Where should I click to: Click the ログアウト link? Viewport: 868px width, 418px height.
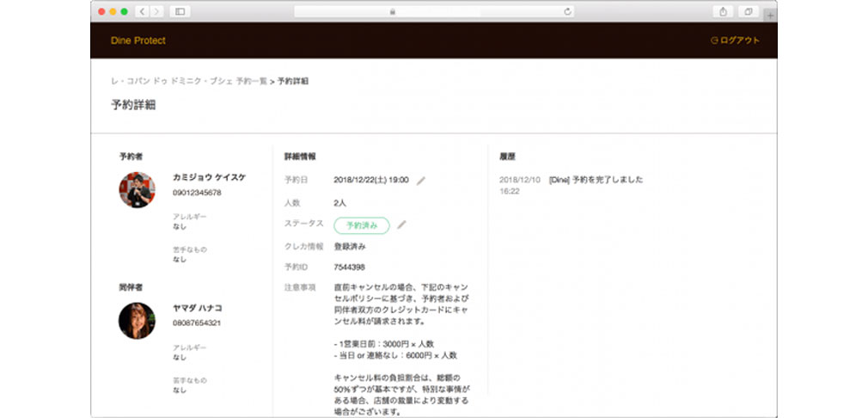click(735, 40)
